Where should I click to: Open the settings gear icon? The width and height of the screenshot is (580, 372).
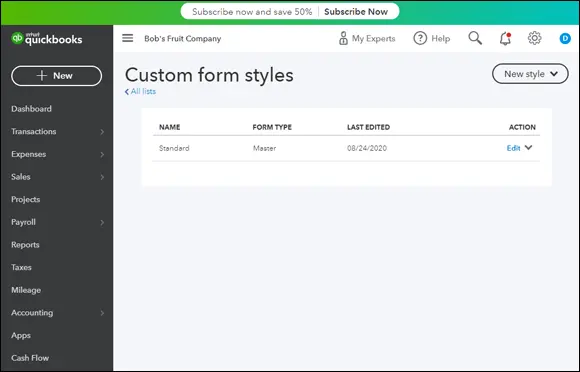coord(534,38)
